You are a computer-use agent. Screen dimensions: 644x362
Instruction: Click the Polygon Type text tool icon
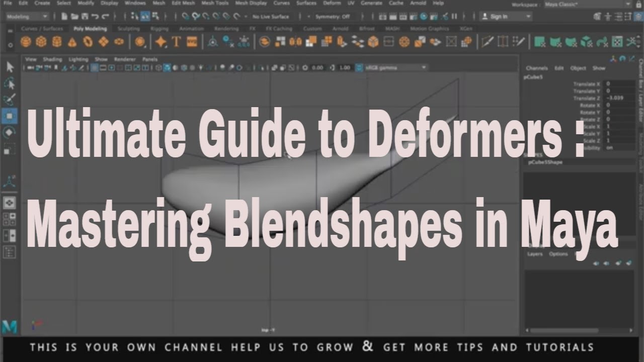(x=176, y=42)
